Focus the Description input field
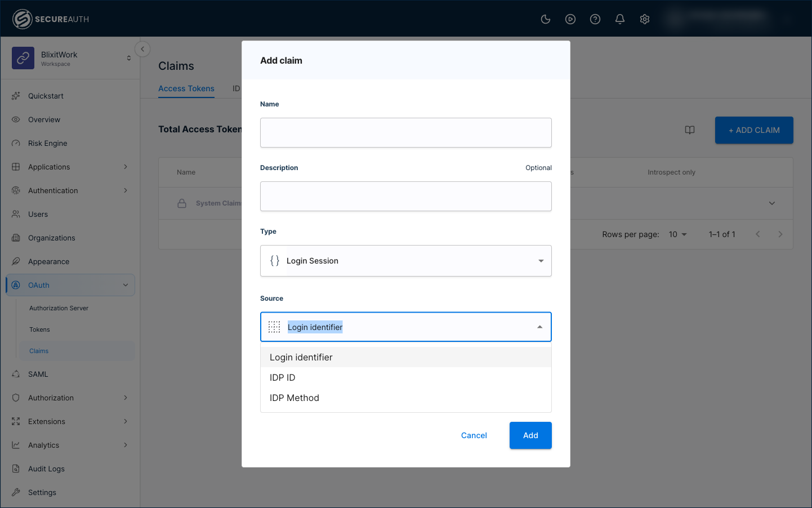This screenshot has height=508, width=812. (x=406, y=196)
